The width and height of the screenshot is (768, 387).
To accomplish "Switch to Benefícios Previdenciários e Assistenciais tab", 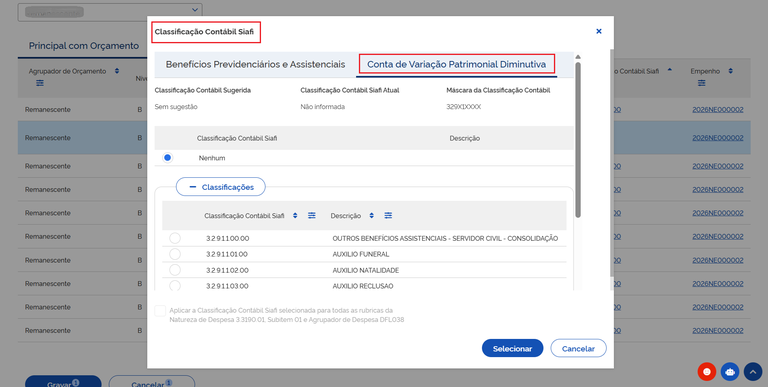I will (255, 65).
